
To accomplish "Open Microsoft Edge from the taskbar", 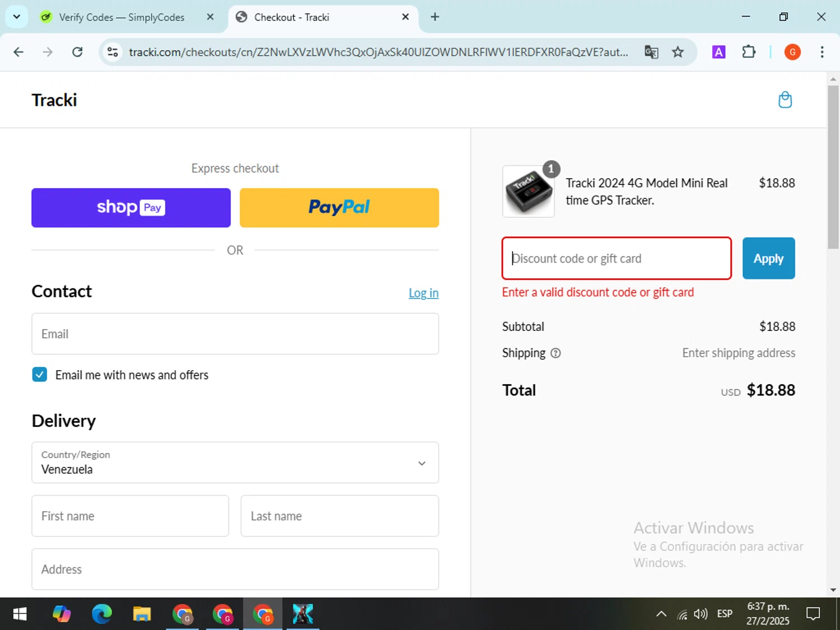I will [102, 614].
